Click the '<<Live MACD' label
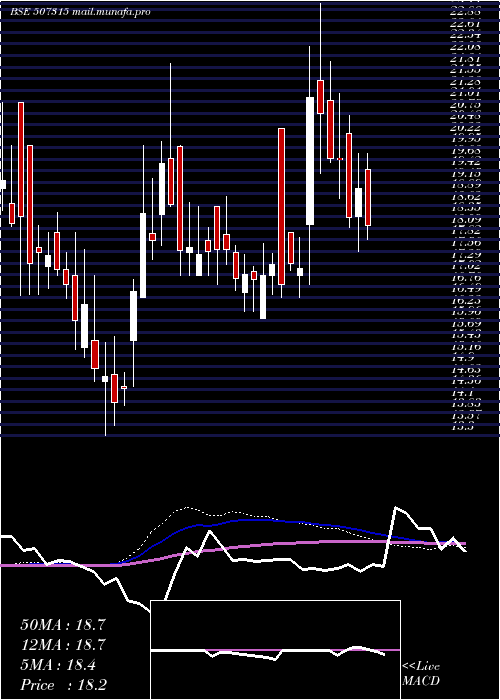This screenshot has height=700, width=500. (421, 674)
